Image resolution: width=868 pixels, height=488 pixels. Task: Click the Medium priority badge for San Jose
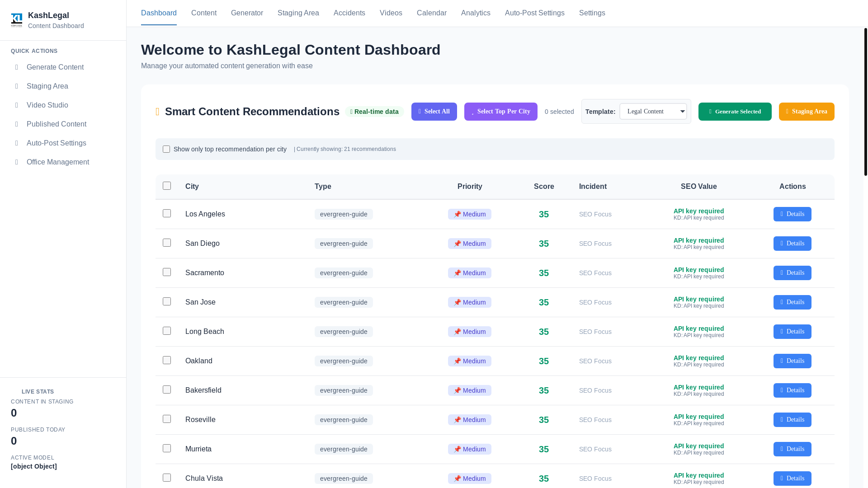point(470,302)
